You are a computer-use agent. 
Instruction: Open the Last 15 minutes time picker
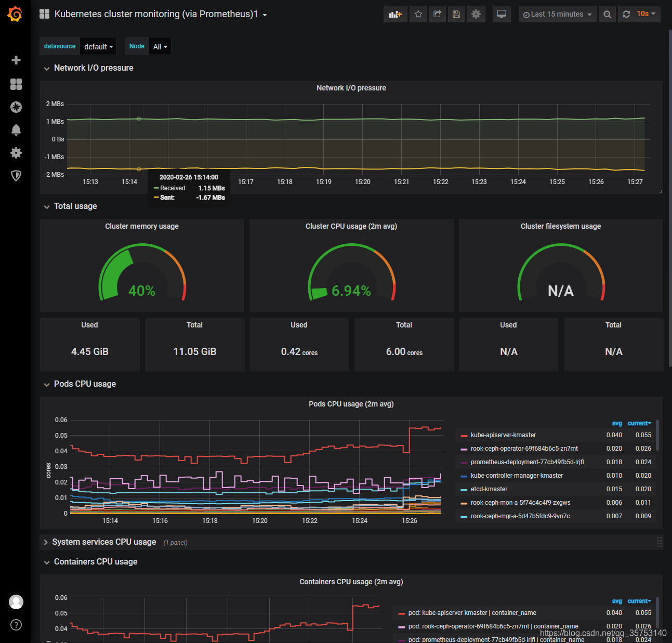[558, 14]
